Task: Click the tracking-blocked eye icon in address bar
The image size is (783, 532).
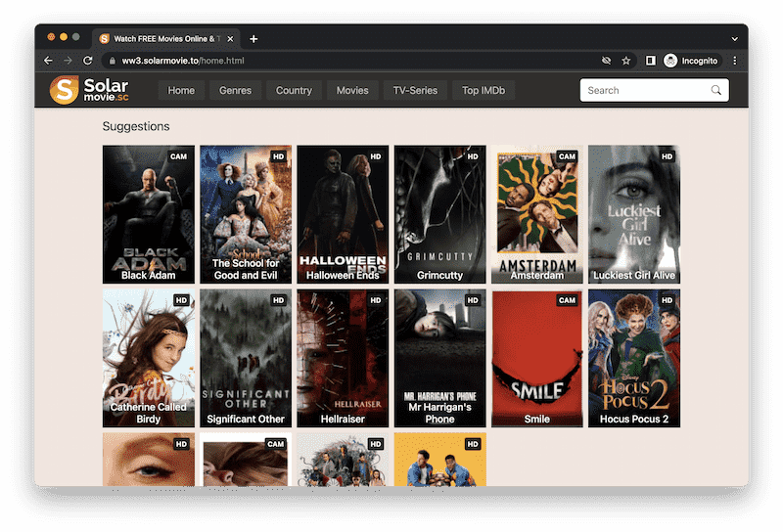Action: pyautogui.click(x=606, y=61)
